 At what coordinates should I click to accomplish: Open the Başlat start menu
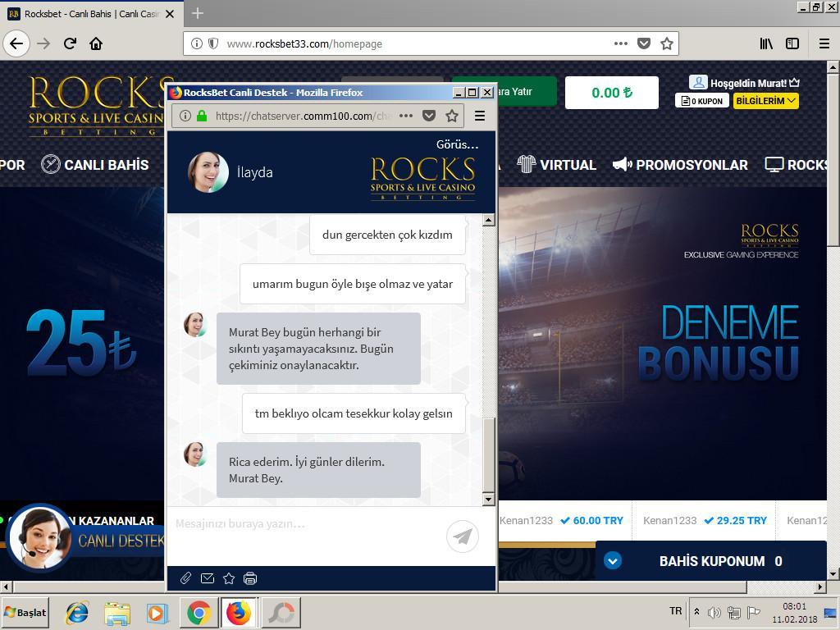point(25,612)
